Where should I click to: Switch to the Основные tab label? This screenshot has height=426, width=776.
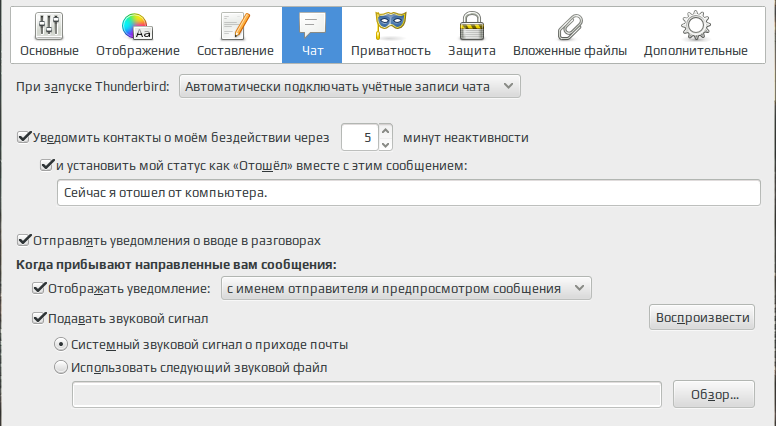(x=49, y=51)
